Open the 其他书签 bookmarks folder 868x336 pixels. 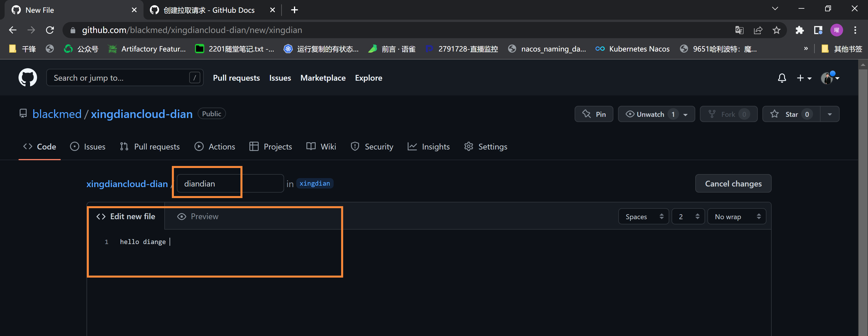(x=841, y=49)
